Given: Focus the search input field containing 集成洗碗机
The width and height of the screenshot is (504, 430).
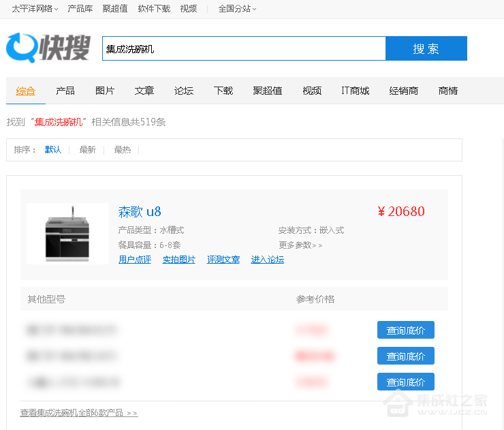Looking at the screenshot, I should point(244,48).
